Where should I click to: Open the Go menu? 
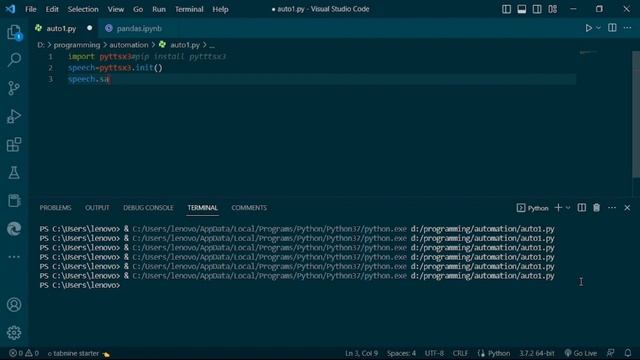(x=138, y=9)
